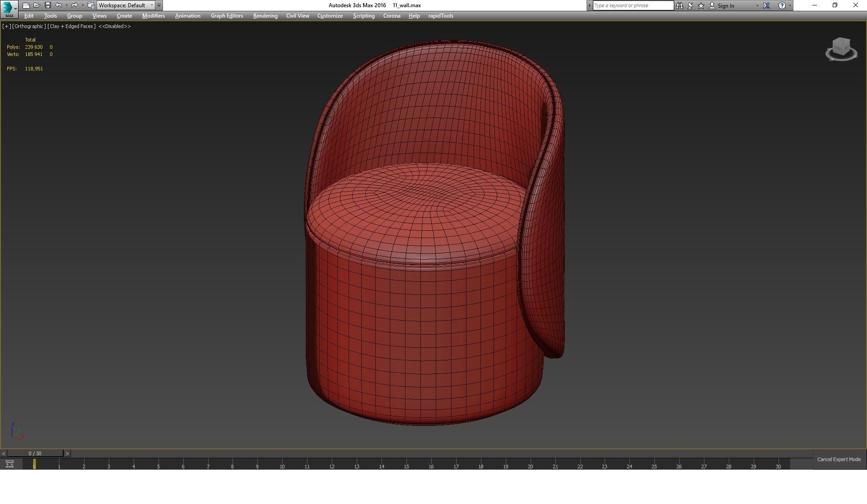
Task: Open Mini Curve Editor icon at timeline left
Action: (9, 464)
